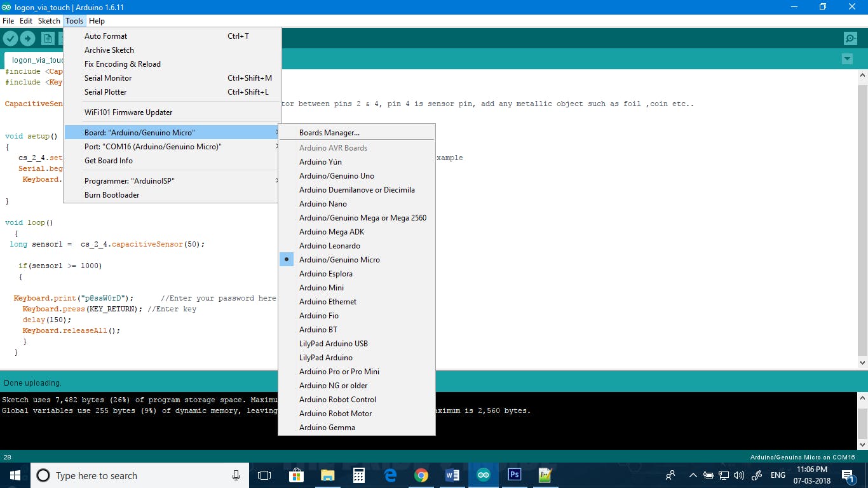Image resolution: width=868 pixels, height=488 pixels.
Task: Select Arduino Nano board
Action: click(x=356, y=204)
